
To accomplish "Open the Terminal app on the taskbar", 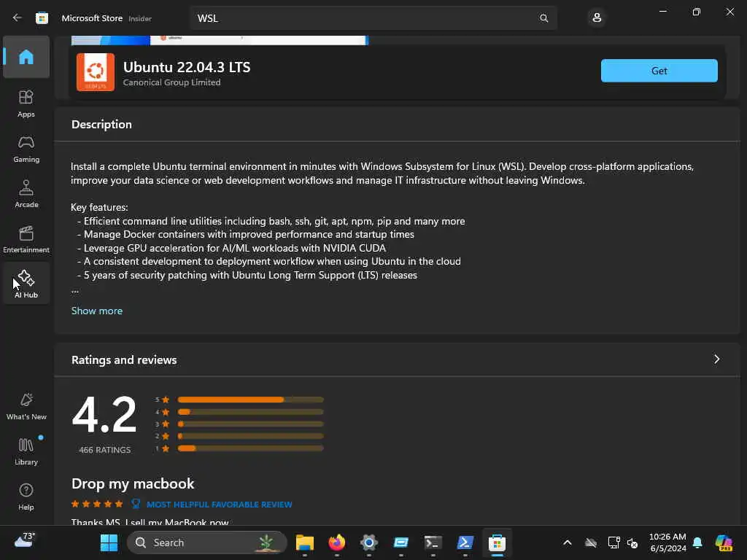I will 433,542.
